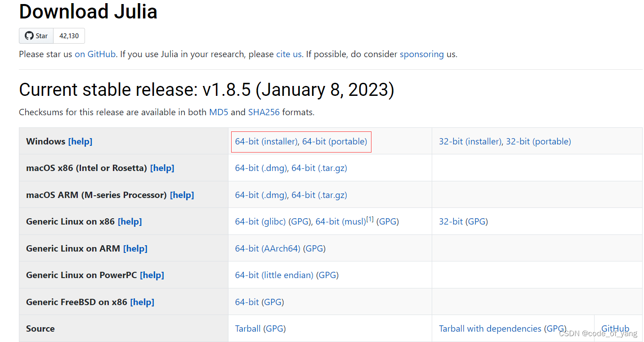
Task: Open GPG signature for 64-bit (glibc)
Action: tap(300, 221)
